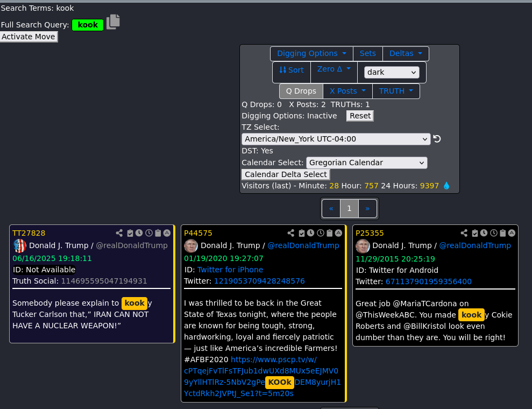
Task: Click the circled up-arrow icon on post P44575
Action: (x=338, y=233)
